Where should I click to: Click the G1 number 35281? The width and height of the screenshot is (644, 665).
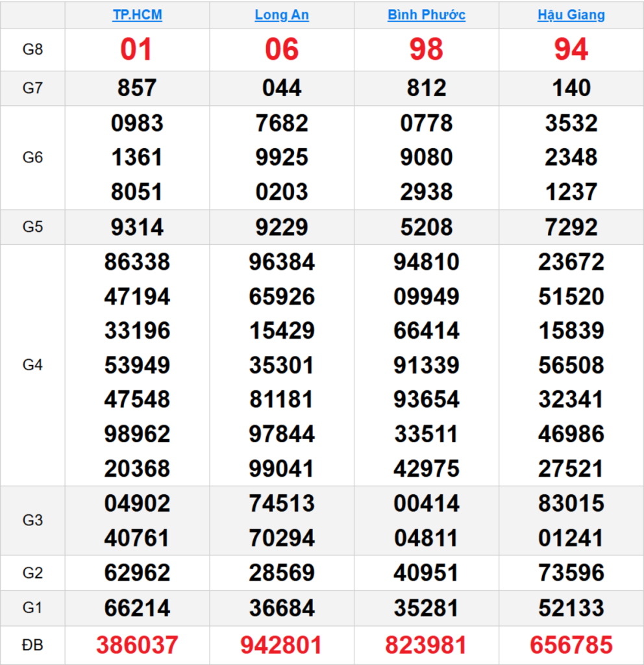tap(426, 608)
